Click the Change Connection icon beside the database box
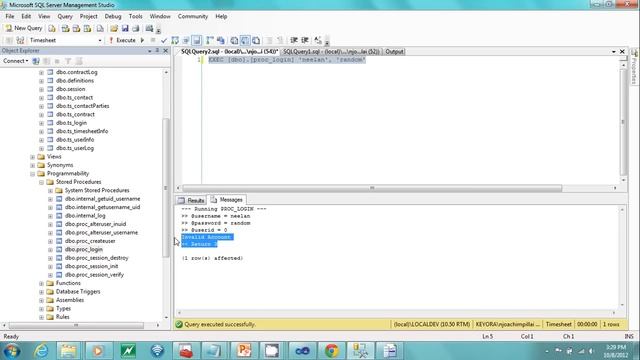640x360 pixels. [x=20, y=40]
